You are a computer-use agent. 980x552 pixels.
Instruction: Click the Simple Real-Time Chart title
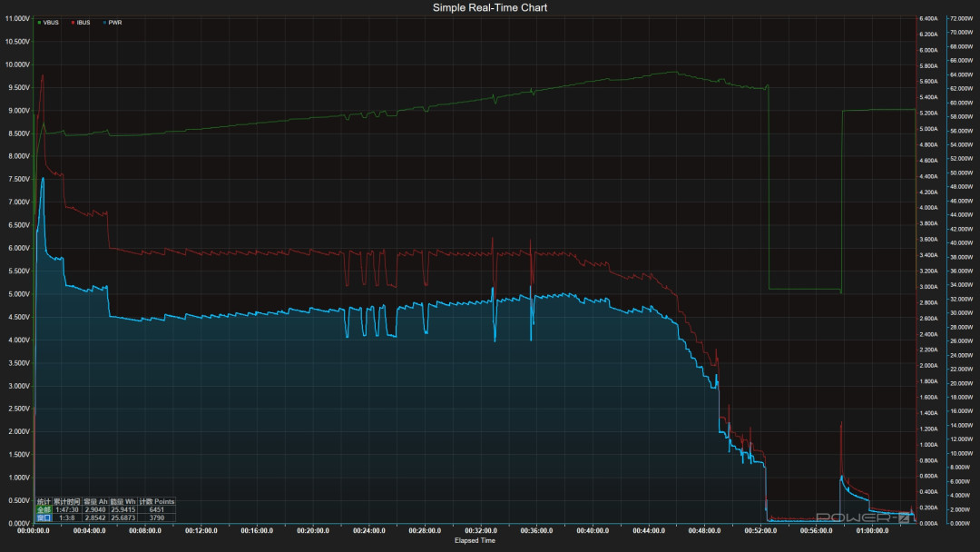point(490,7)
